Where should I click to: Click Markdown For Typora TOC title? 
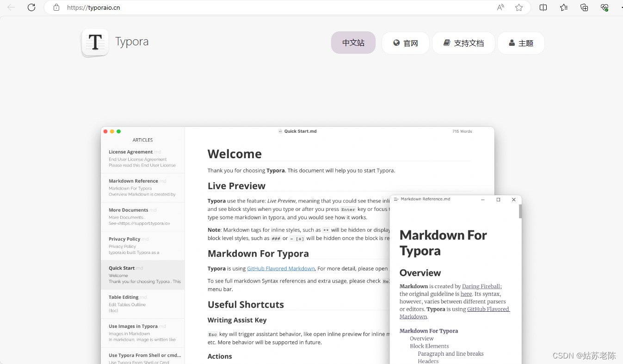click(x=429, y=331)
